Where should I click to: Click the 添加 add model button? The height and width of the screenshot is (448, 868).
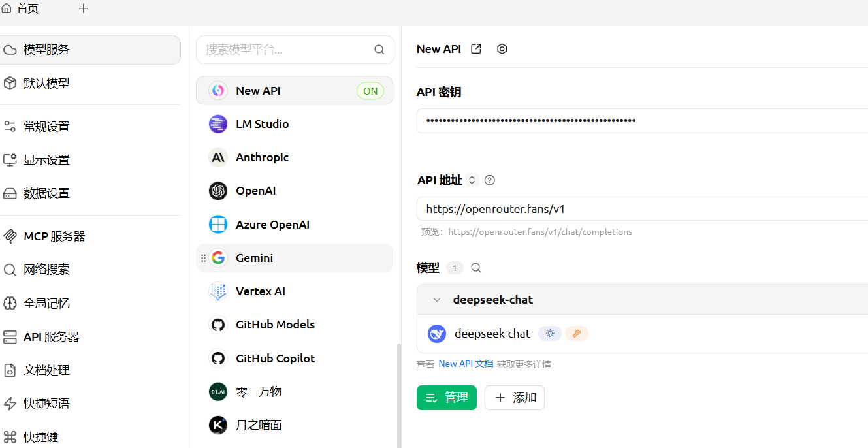pos(515,398)
